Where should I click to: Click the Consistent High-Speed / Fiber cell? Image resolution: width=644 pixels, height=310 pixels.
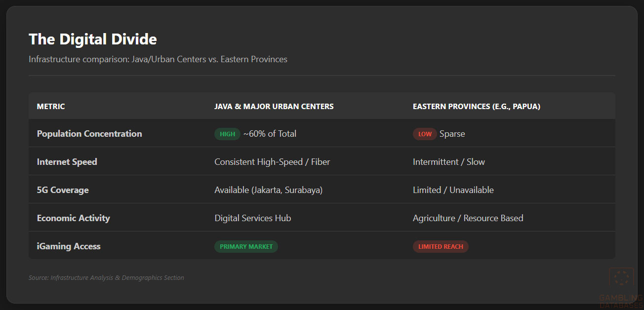coord(272,162)
